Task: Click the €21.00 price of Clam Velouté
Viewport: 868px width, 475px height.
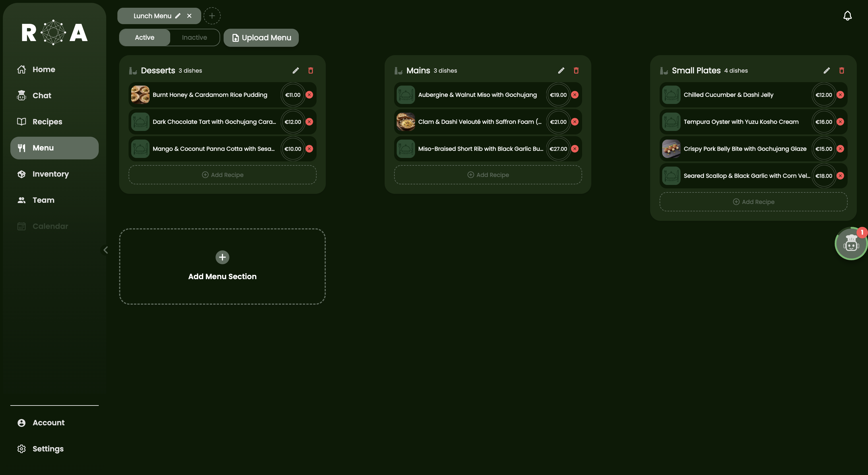Action: pos(558,122)
